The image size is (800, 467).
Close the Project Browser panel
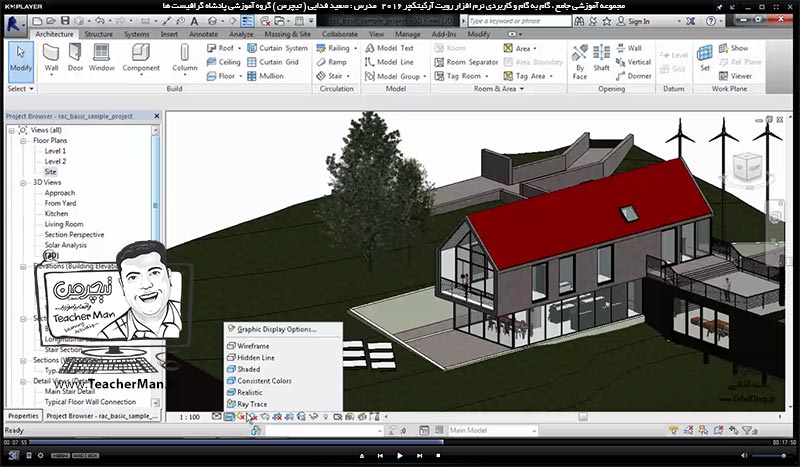pyautogui.click(x=157, y=116)
